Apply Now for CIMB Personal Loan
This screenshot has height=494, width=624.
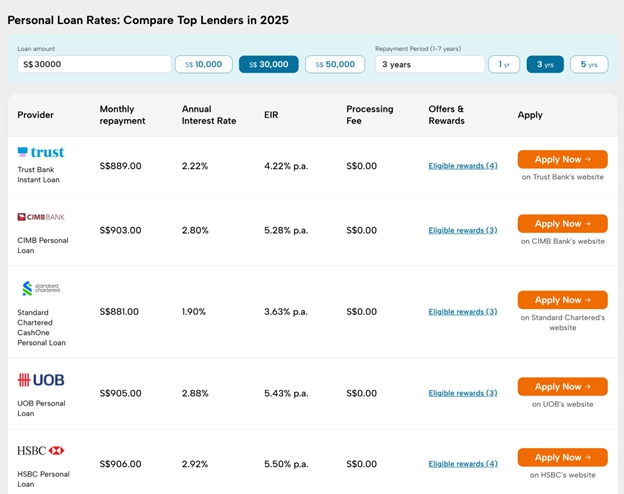(563, 224)
